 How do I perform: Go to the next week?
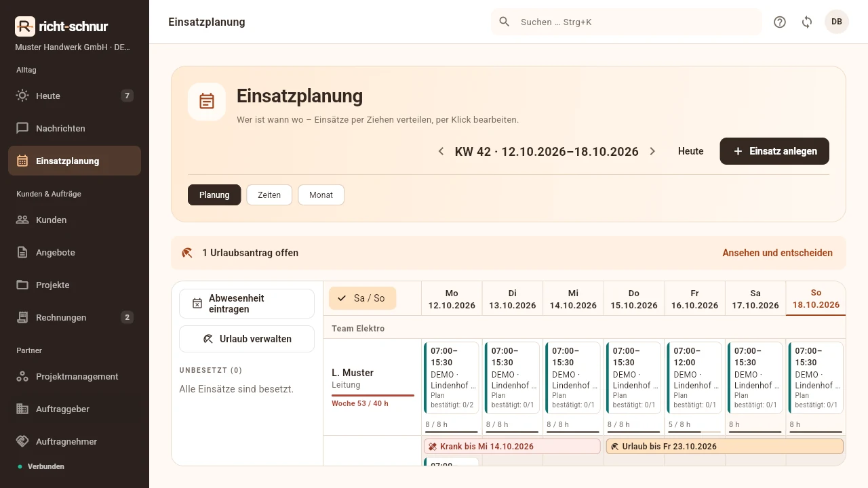coord(652,151)
